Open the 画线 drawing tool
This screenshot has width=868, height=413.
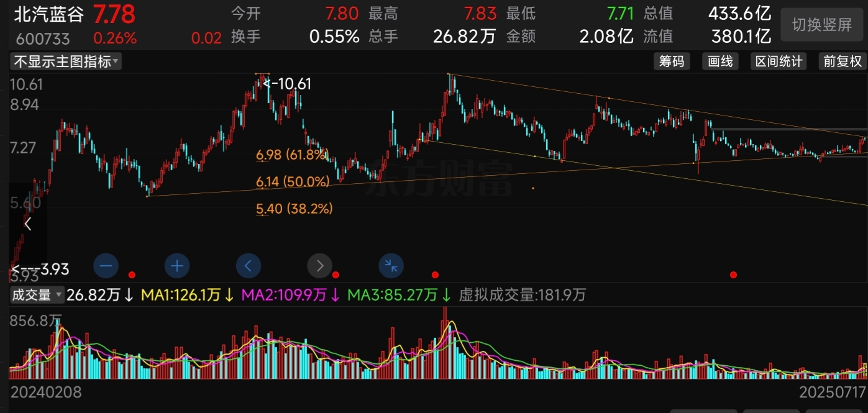721,61
